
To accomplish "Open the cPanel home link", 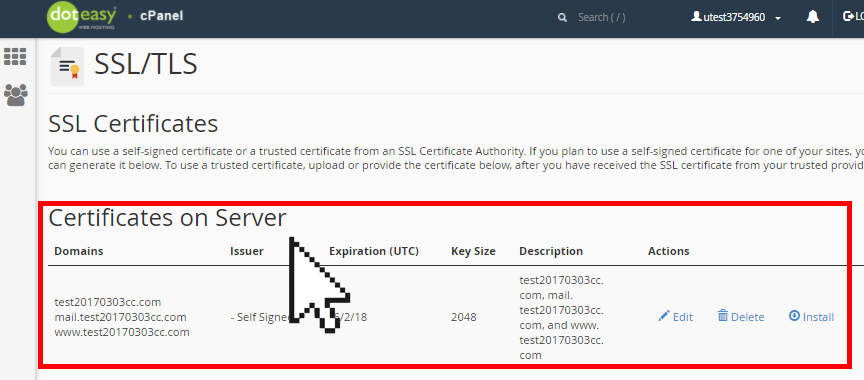I will point(161,16).
